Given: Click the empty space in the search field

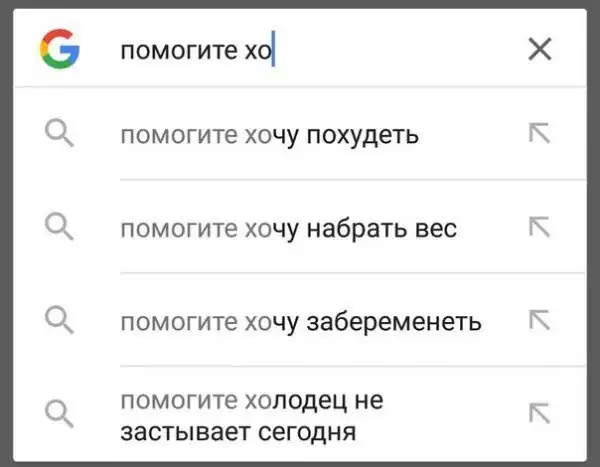Looking at the screenshot, I should (x=400, y=49).
